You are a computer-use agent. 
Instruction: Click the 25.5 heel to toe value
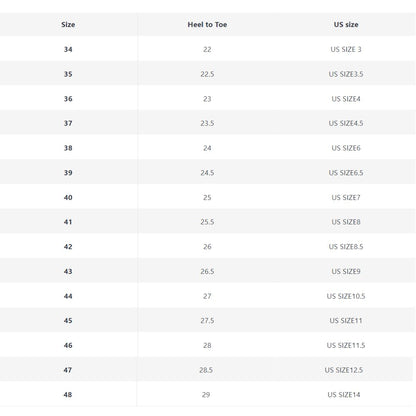click(x=207, y=222)
